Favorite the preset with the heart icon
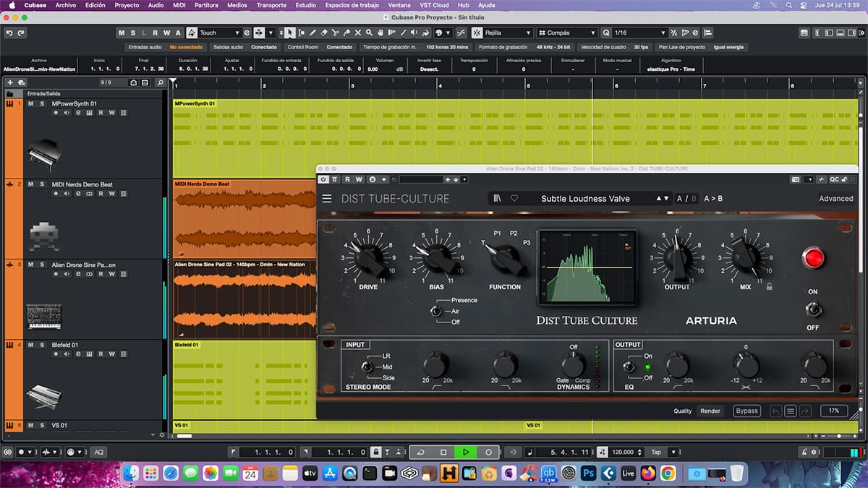Image resolution: width=868 pixels, height=488 pixels. pyautogui.click(x=514, y=198)
